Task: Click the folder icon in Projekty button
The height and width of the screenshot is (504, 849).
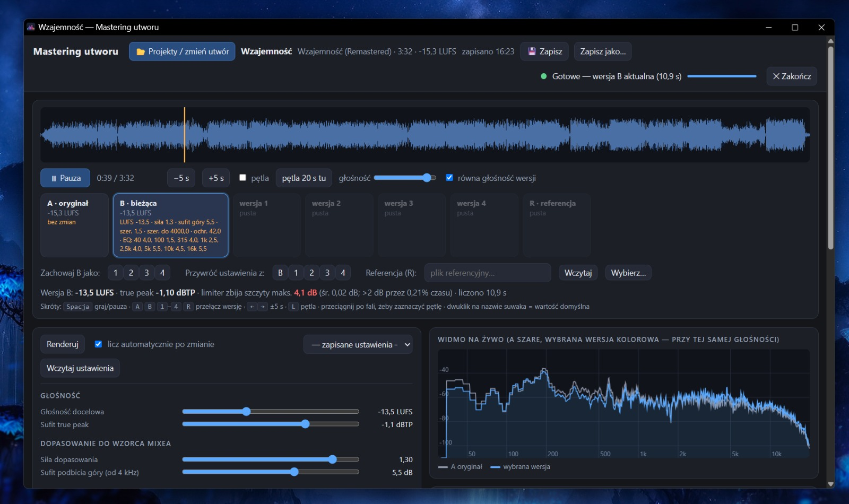Action: click(141, 52)
